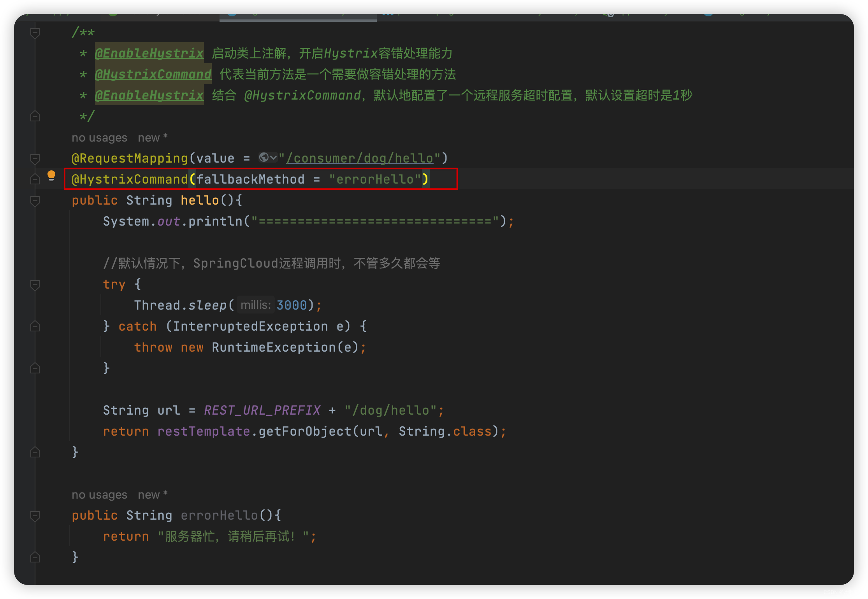Click the "no usages" hint above @RequestMapping

click(x=99, y=138)
